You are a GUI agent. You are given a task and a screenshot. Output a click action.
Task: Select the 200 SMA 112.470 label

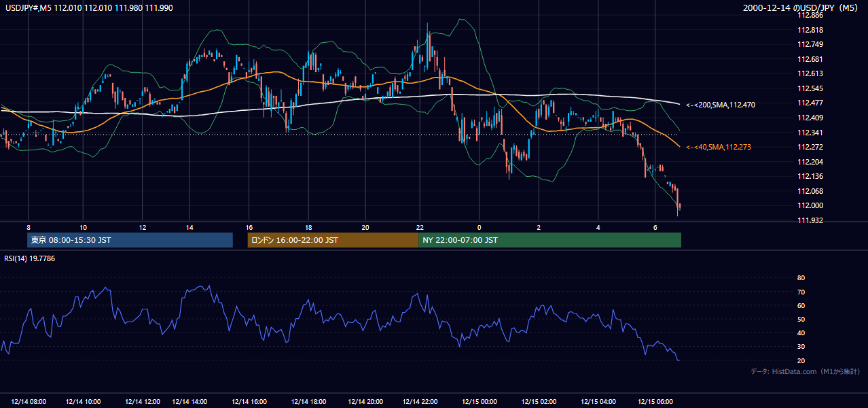coord(721,105)
